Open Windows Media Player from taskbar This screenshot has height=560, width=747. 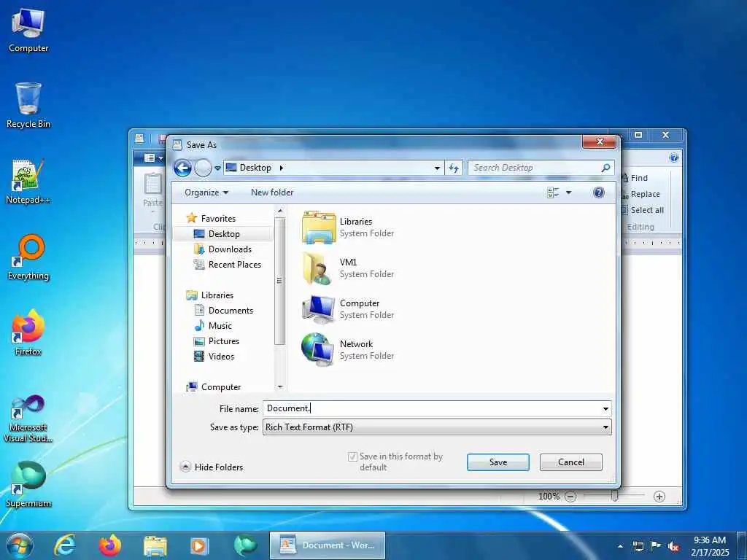point(200,545)
